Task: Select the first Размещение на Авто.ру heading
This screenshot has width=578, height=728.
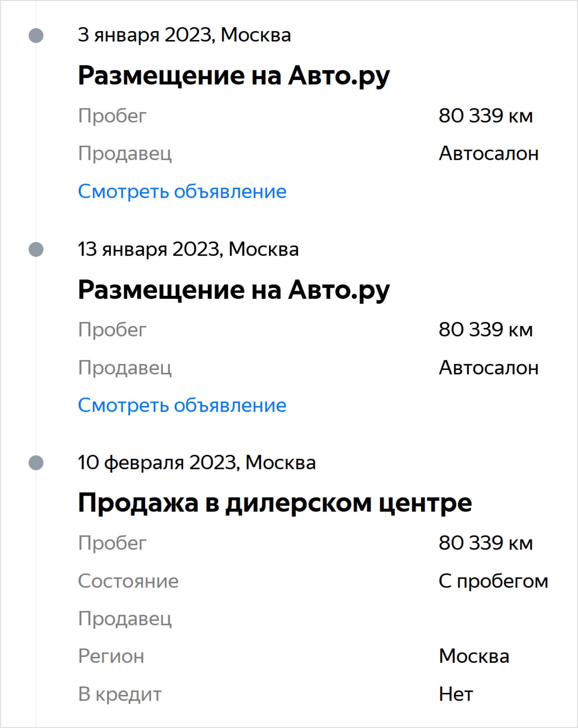Action: coord(234,76)
